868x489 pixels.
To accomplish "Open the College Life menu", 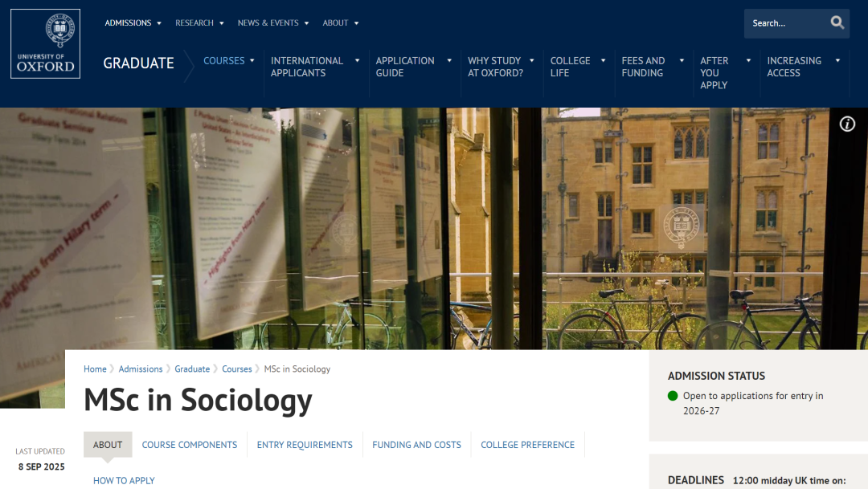I will click(x=577, y=67).
